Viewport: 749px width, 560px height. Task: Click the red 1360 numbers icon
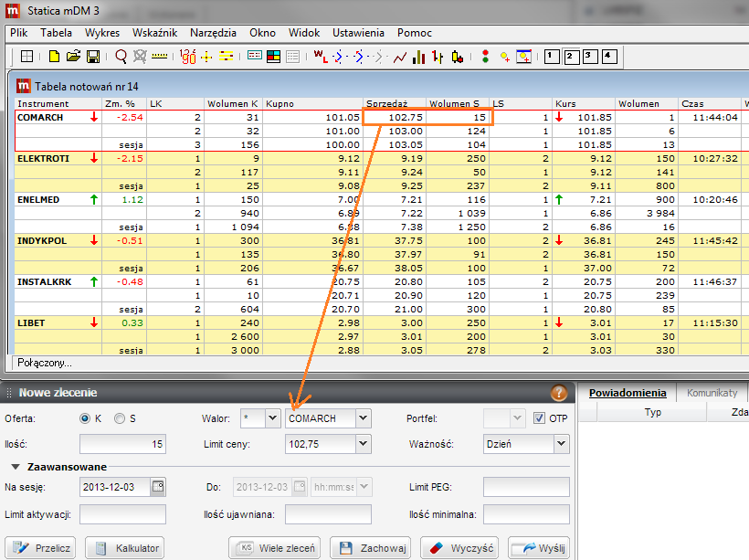(188, 57)
